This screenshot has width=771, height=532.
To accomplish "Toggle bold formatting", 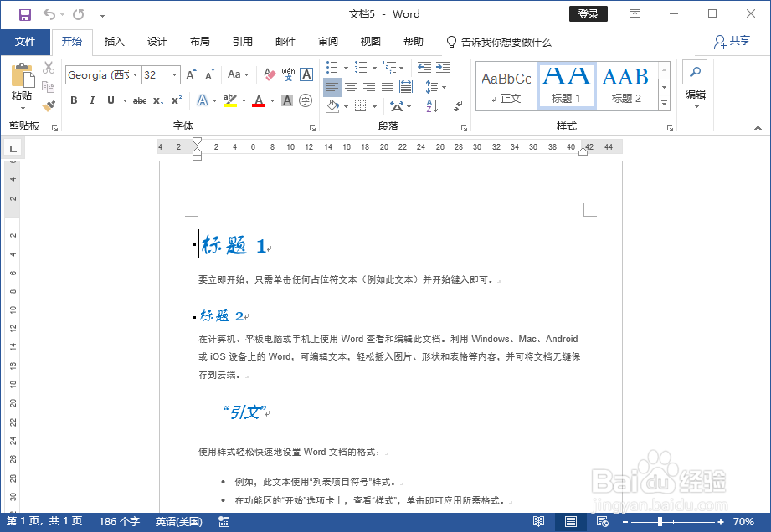I will pyautogui.click(x=74, y=100).
